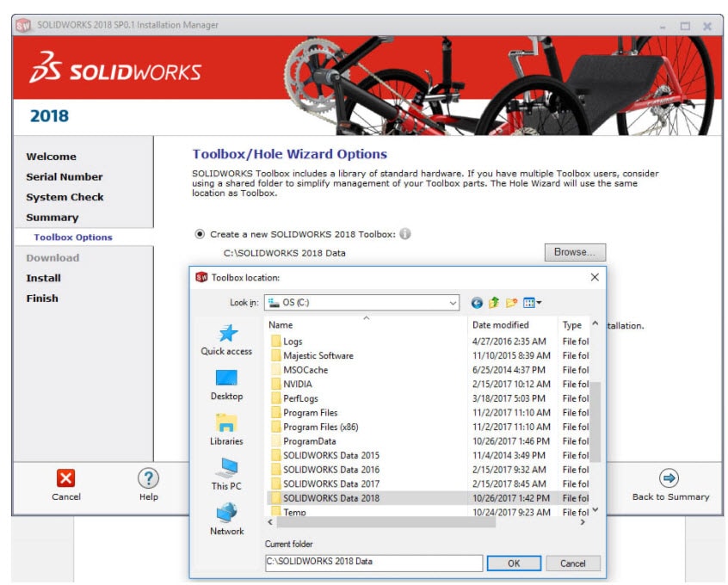The image size is (728, 585).
Task: Click OK in Toolbox location dialog
Action: 514,563
